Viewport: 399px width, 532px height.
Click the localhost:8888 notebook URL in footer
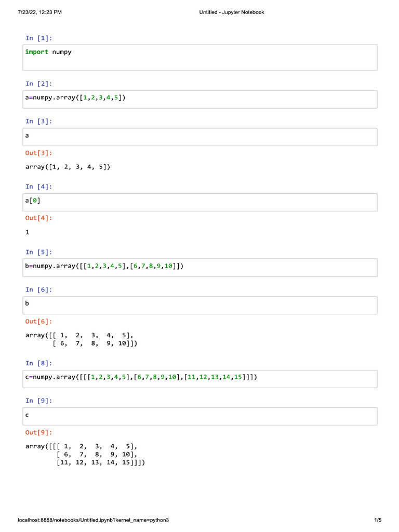click(x=94, y=520)
